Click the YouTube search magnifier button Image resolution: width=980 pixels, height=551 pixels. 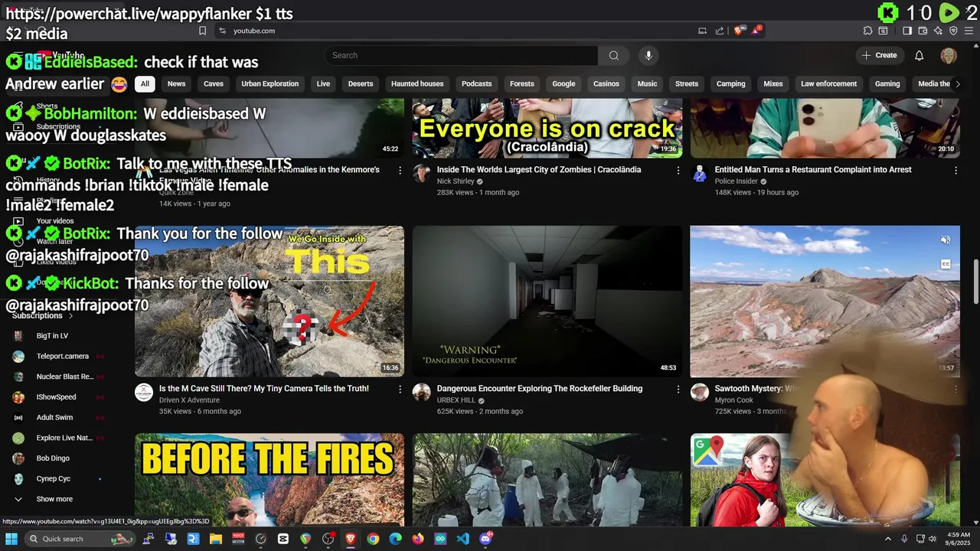pyautogui.click(x=613, y=55)
